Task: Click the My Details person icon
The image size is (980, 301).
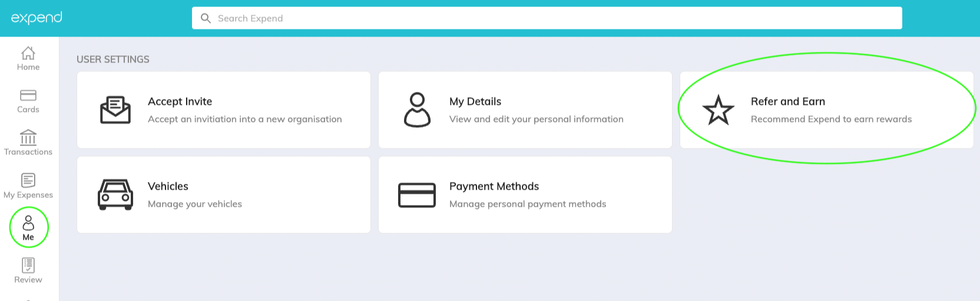Action: [x=417, y=110]
